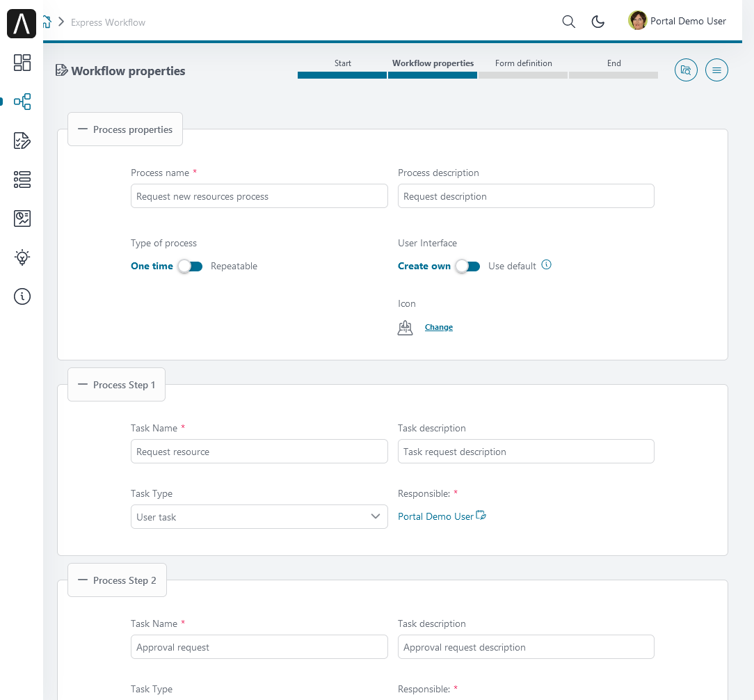Go to the Start step
The image size is (754, 700).
(x=342, y=68)
